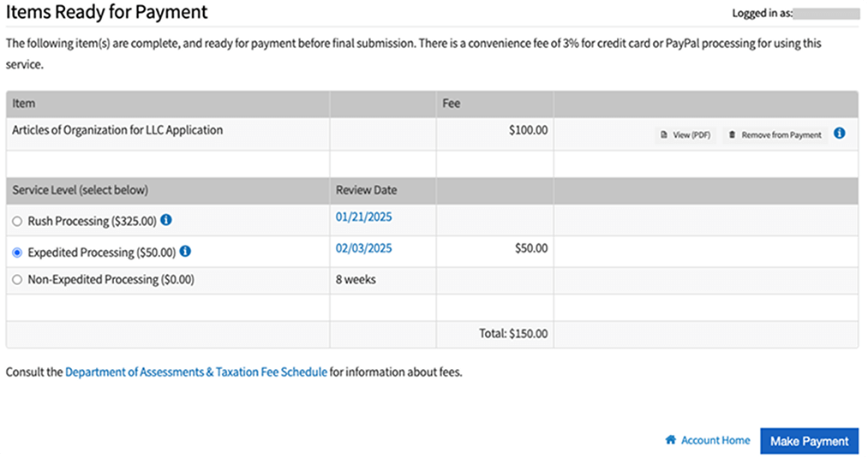The width and height of the screenshot is (868, 458).
Task: Open Department of Assessments & Taxation Fee Schedule
Action: [196, 372]
